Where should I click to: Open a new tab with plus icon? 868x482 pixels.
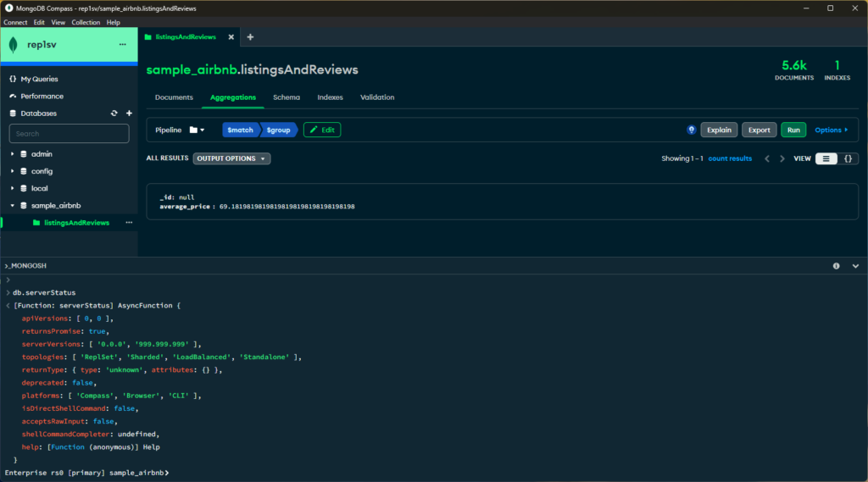250,37
